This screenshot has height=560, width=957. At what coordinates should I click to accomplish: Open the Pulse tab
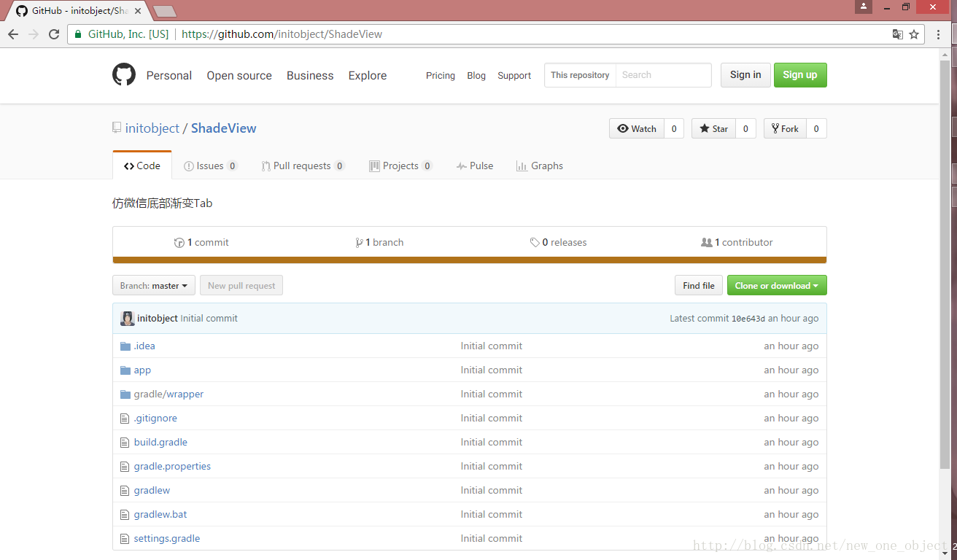click(475, 166)
